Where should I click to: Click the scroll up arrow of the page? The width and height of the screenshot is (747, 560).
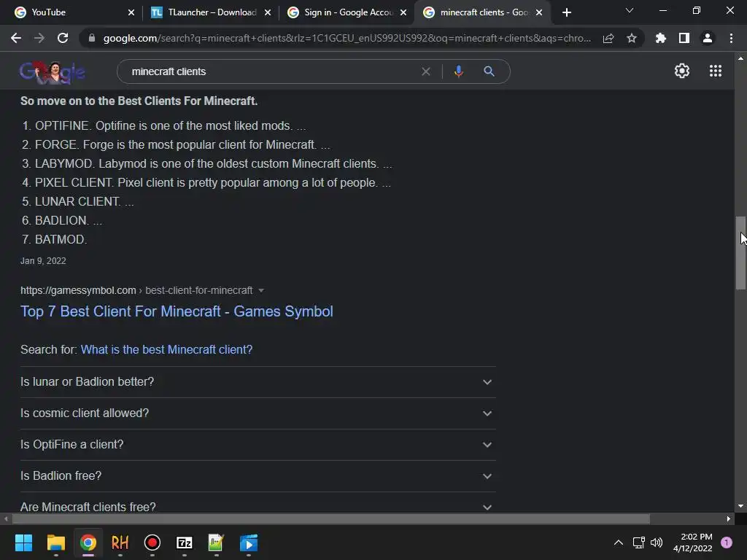point(740,58)
